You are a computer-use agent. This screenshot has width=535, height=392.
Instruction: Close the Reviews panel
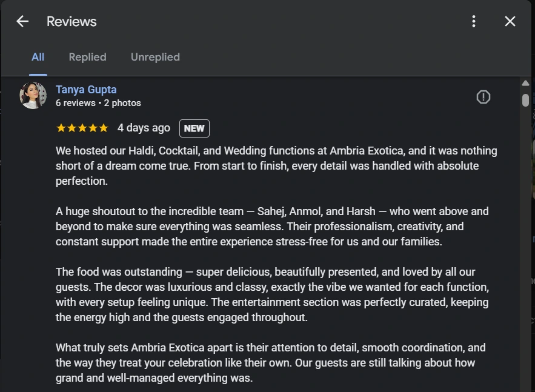pyautogui.click(x=510, y=21)
